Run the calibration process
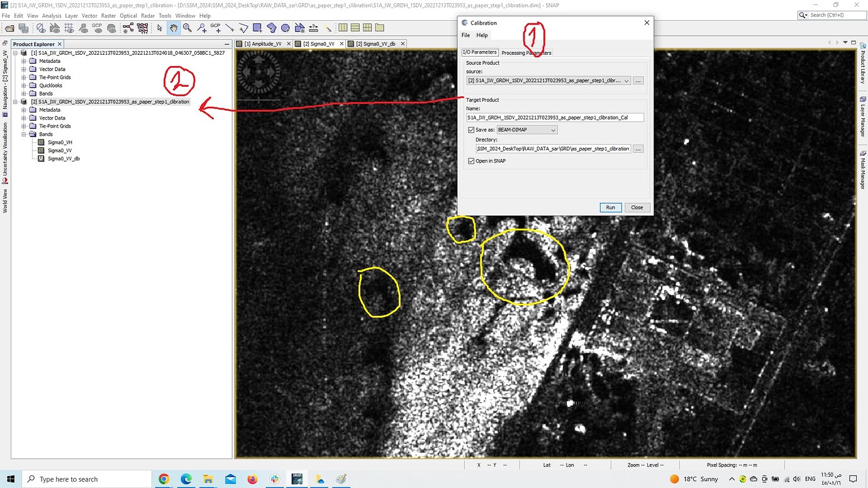This screenshot has height=488, width=868. coord(609,207)
